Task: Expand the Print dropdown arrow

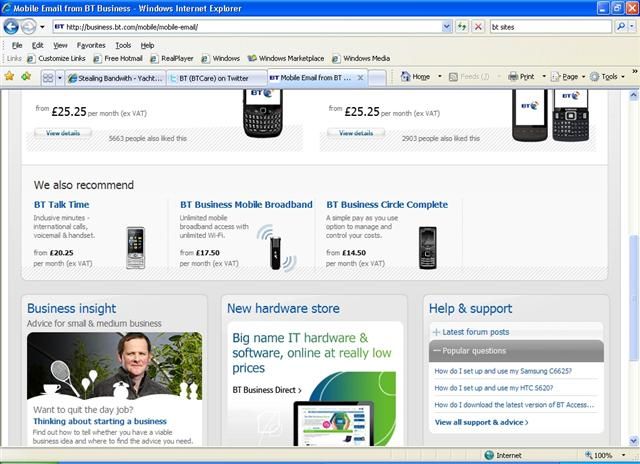Action: (x=544, y=76)
